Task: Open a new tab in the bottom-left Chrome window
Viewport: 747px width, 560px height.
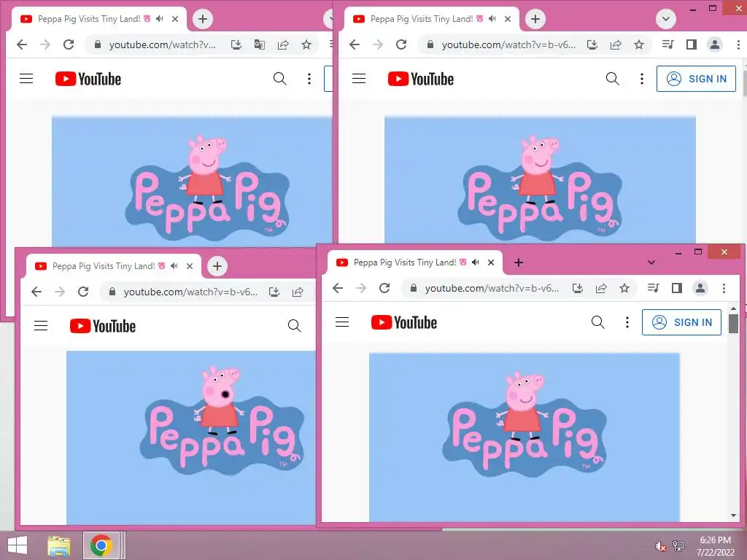Action: click(x=217, y=266)
